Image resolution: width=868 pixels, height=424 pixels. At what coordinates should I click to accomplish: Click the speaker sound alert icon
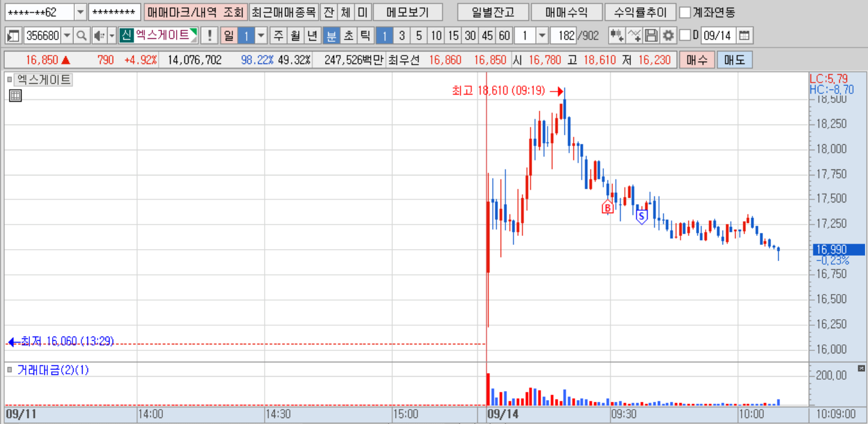coord(99,36)
